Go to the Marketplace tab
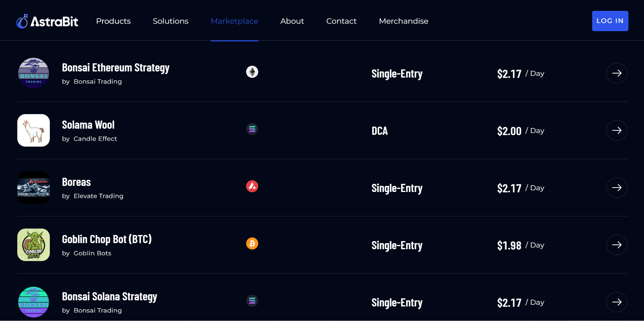This screenshot has width=644, height=321. coord(234,21)
